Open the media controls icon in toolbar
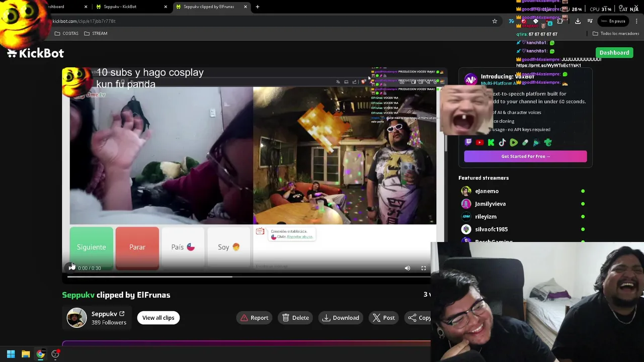This screenshot has height=362, width=644. point(590,21)
